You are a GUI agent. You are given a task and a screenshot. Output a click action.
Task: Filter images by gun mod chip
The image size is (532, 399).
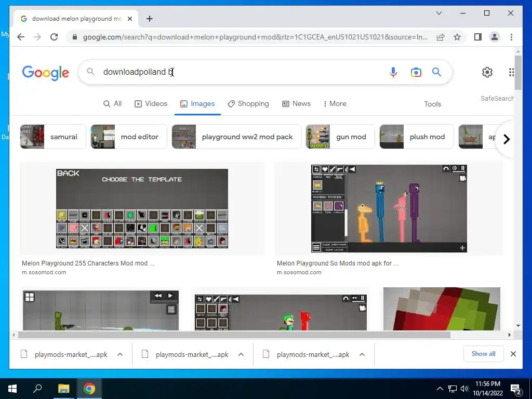(x=340, y=137)
